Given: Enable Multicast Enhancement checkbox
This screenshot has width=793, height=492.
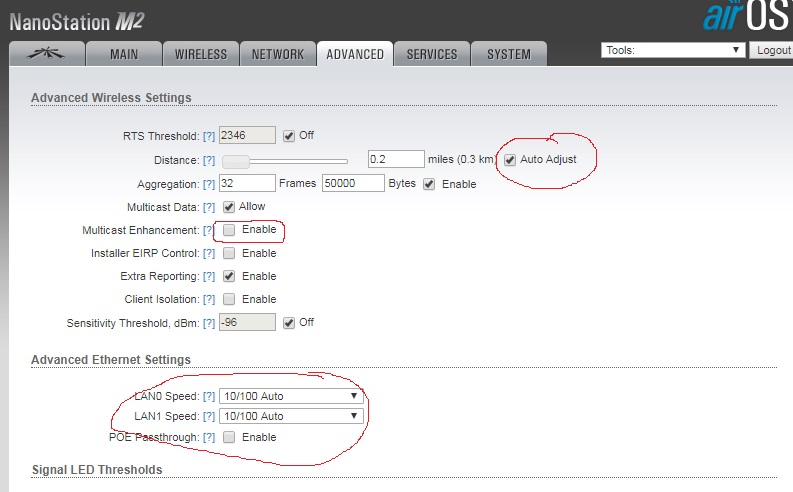Looking at the screenshot, I should click(229, 230).
